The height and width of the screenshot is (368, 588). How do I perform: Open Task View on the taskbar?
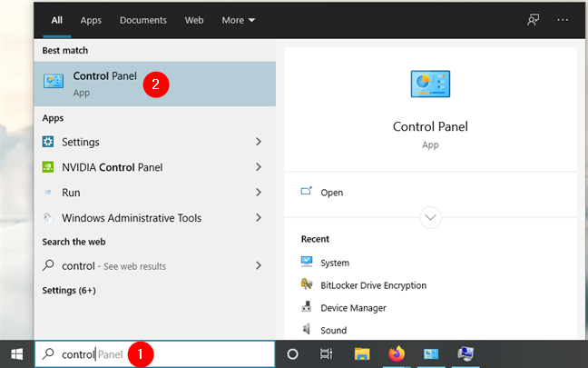pos(326,354)
